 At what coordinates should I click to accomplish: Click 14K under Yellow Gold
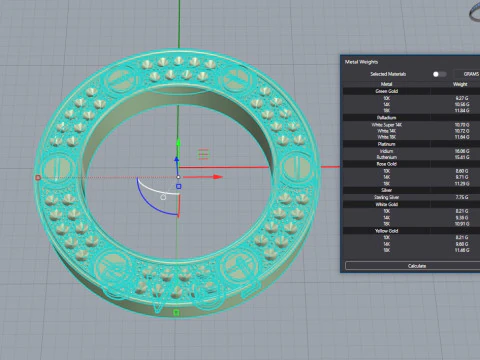click(386, 244)
